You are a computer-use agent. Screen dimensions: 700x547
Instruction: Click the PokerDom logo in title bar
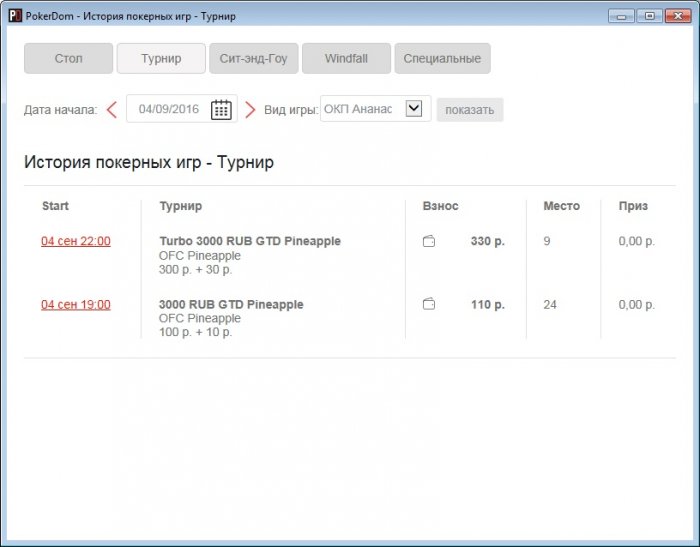14,16
